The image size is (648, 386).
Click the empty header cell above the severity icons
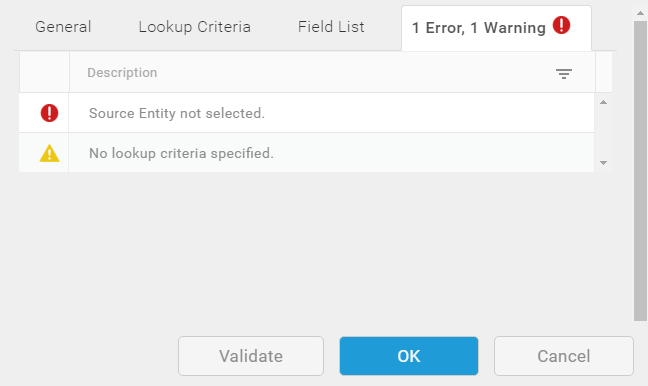(x=44, y=72)
